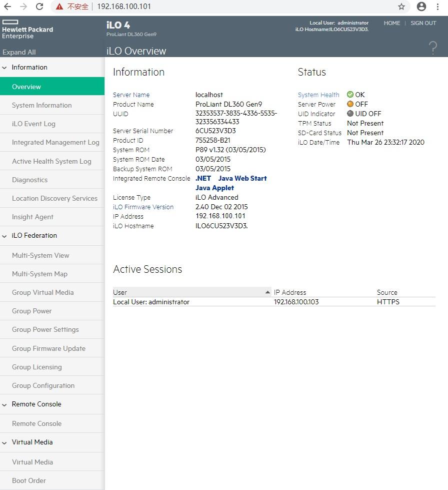Launch Java Web Start remote console
This screenshot has height=490, width=448.
(243, 178)
